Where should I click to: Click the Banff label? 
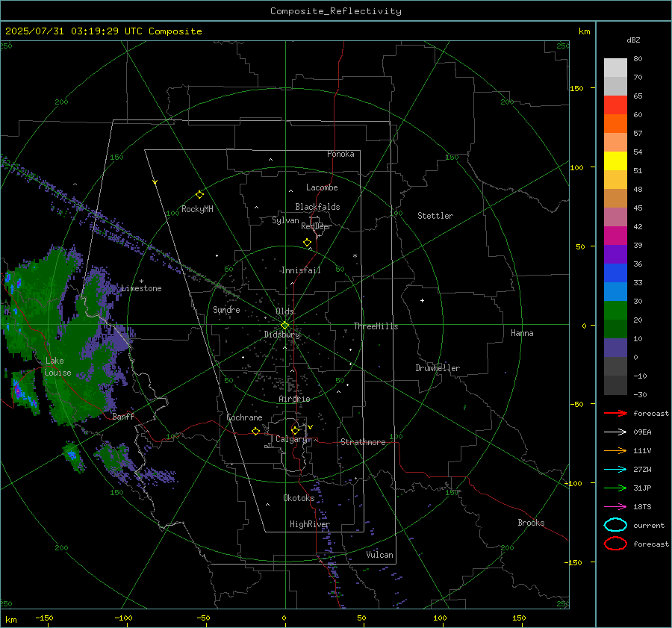(x=123, y=417)
